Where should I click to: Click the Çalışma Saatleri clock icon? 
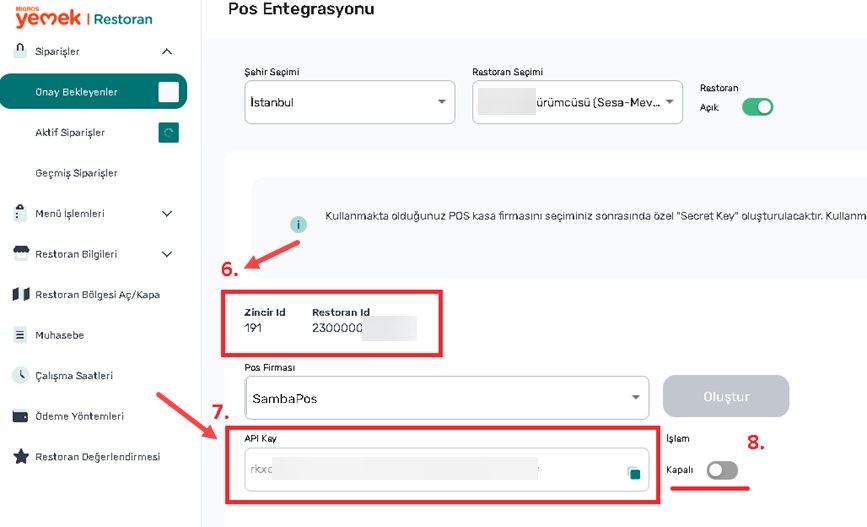pyautogui.click(x=20, y=375)
